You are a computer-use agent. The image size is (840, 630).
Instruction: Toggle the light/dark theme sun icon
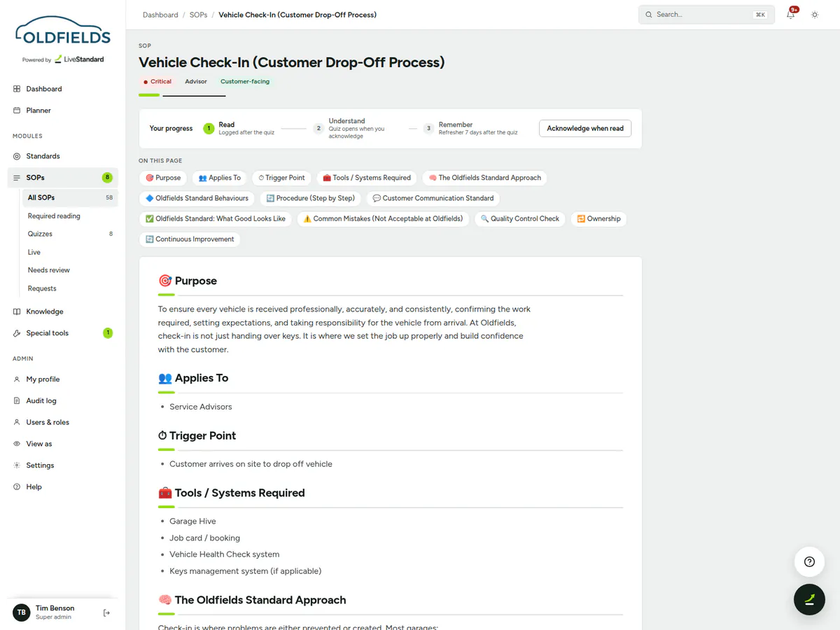[x=815, y=15]
